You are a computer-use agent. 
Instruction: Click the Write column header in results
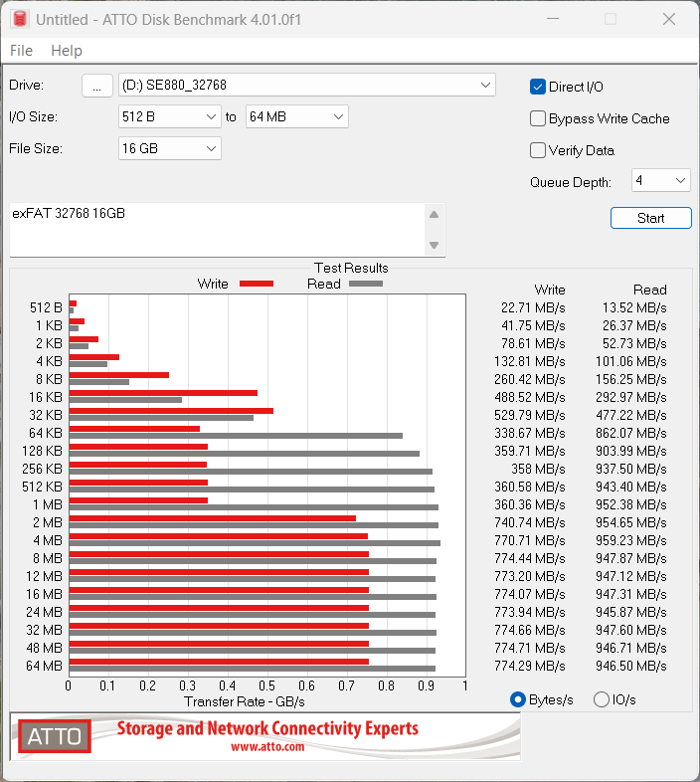click(x=550, y=290)
